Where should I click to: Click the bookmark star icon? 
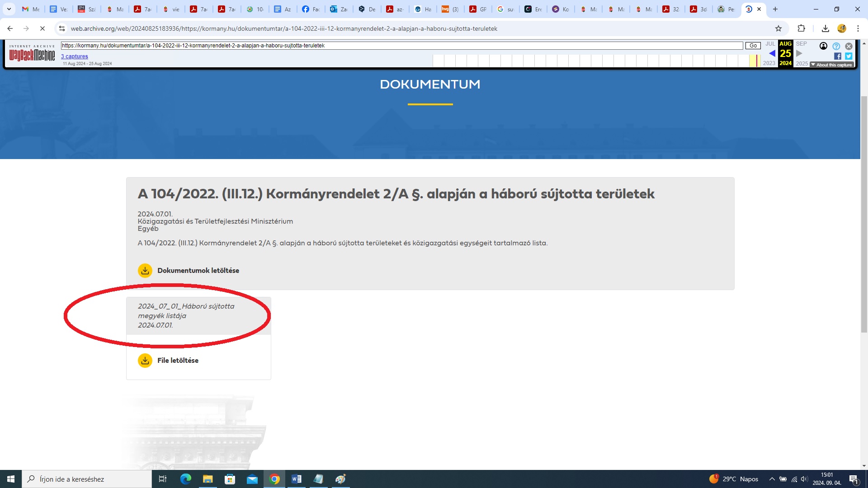(778, 28)
